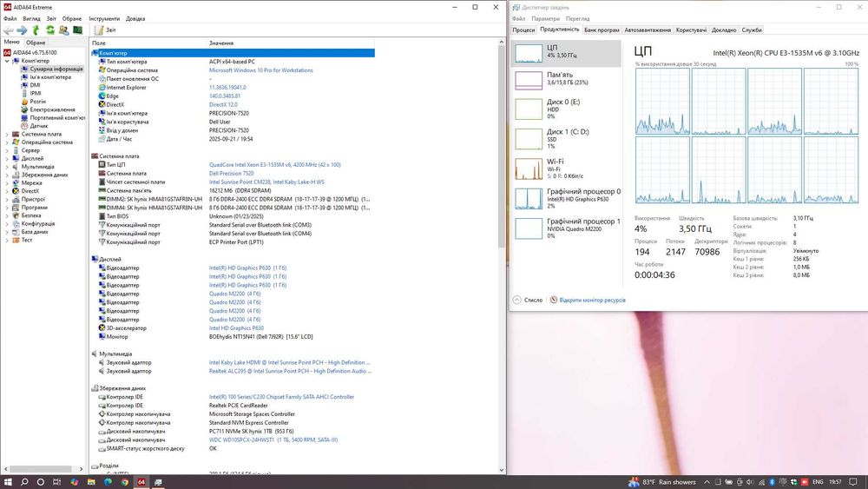Switch to Служби tab in Task Manager
The width and height of the screenshot is (868, 489).
click(x=752, y=30)
